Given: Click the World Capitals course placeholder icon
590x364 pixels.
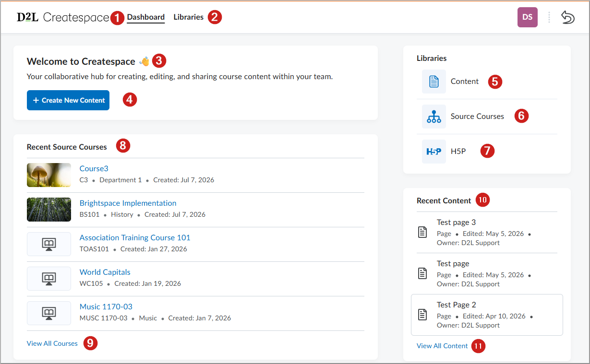Looking at the screenshot, I should (x=49, y=279).
